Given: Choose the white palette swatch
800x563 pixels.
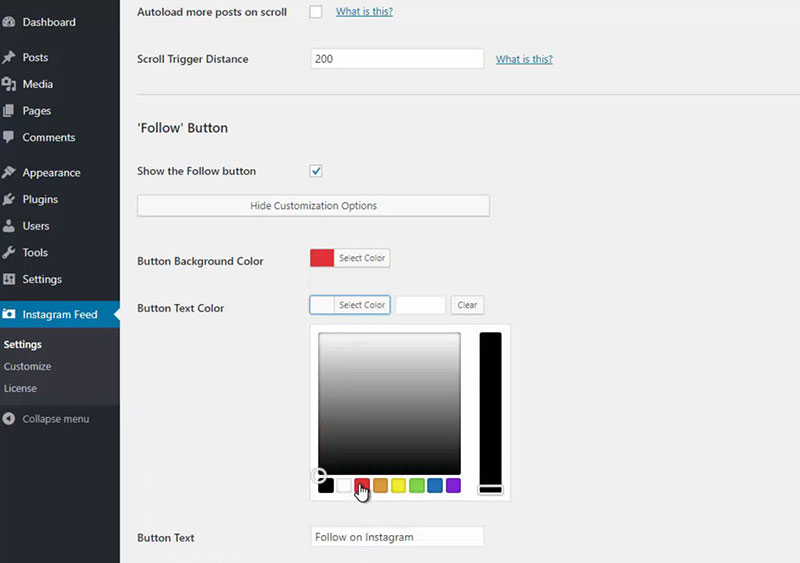Looking at the screenshot, I should click(344, 485).
